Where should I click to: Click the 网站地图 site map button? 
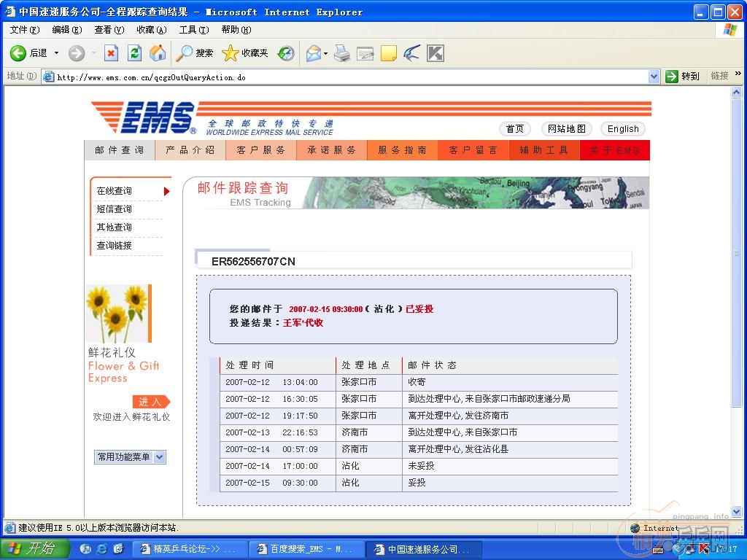click(x=567, y=129)
